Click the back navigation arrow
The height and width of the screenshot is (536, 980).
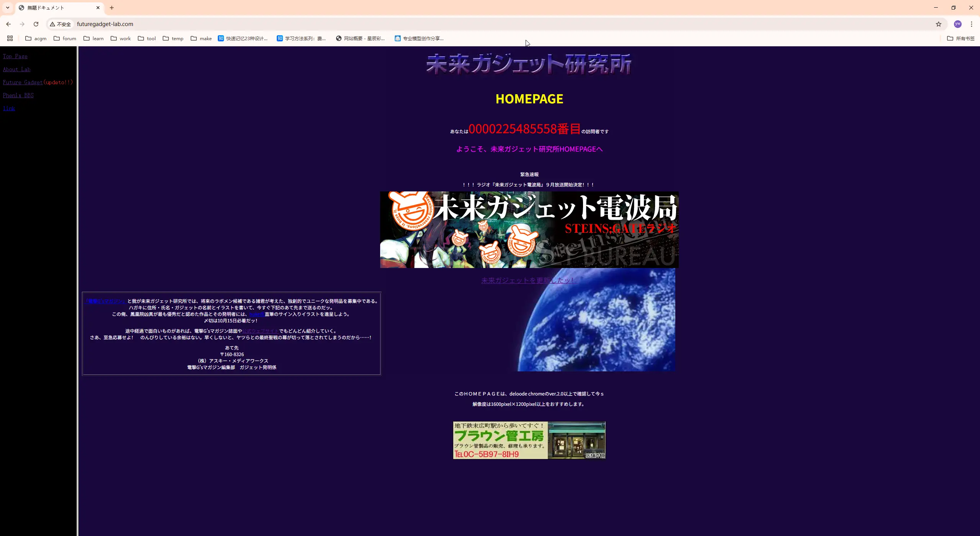click(8, 24)
